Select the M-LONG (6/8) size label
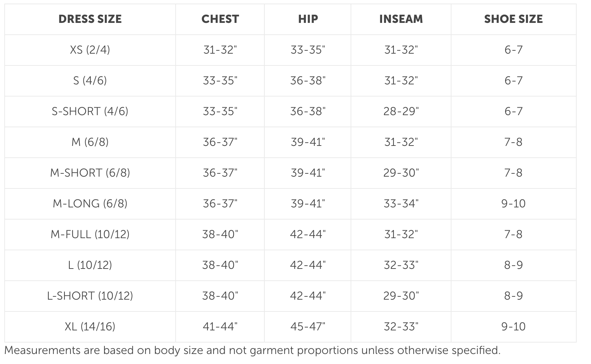Viewport: 591px width, 364px height. click(90, 203)
